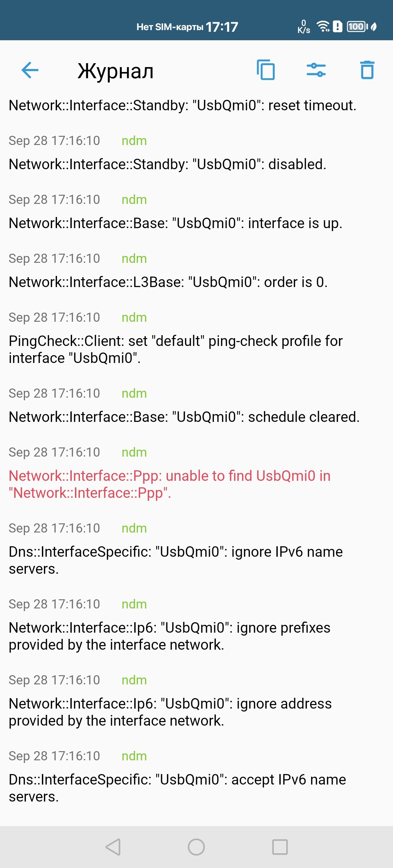This screenshot has height=868, width=393.
Task: Tap the back arrow icon
Action: point(30,70)
